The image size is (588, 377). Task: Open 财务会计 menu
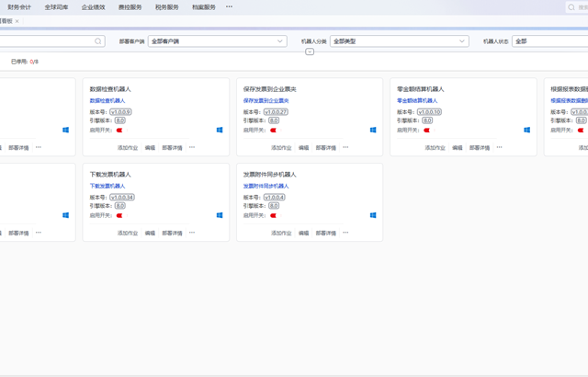click(x=19, y=6)
